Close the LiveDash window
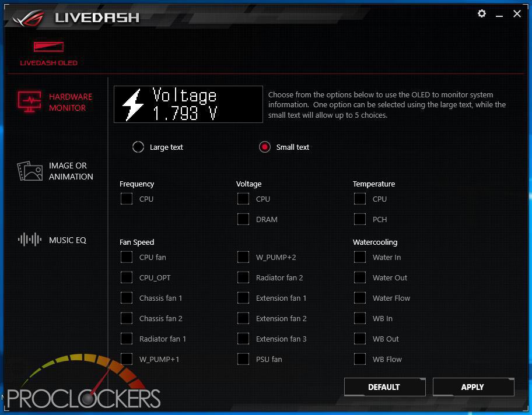Screen dimensions: 532x415 (517, 13)
